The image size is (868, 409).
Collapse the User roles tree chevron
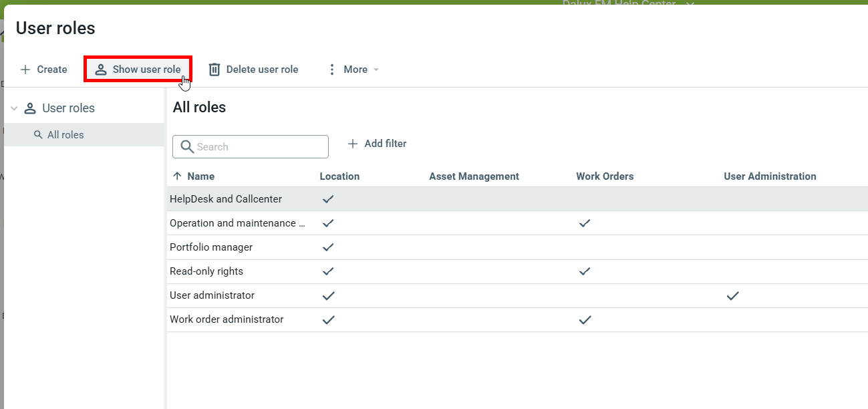point(14,108)
